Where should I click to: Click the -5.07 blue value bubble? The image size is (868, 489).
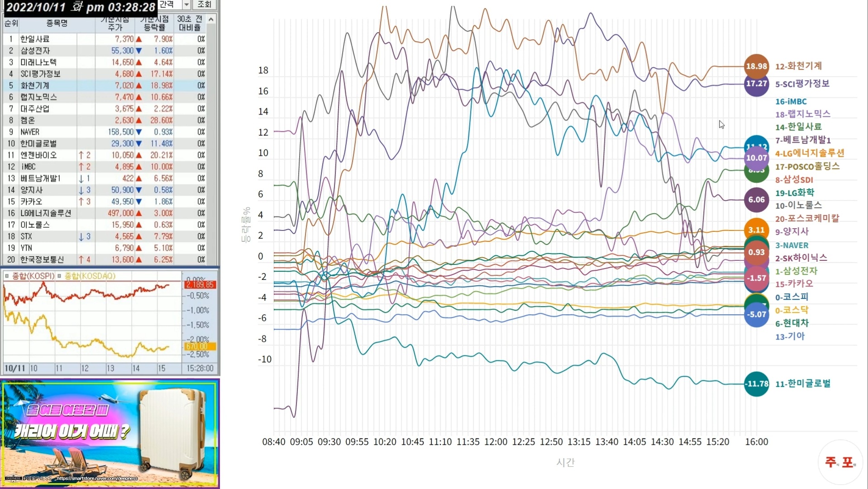coord(756,315)
